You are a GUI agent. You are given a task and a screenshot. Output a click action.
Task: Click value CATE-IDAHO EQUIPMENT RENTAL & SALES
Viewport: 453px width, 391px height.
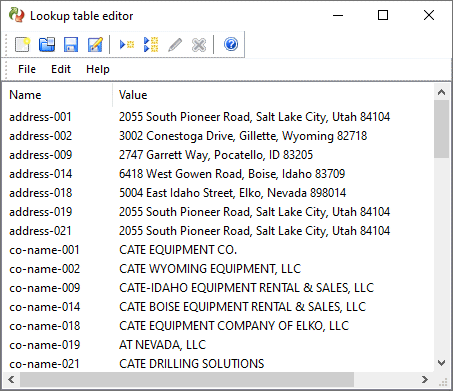247,288
